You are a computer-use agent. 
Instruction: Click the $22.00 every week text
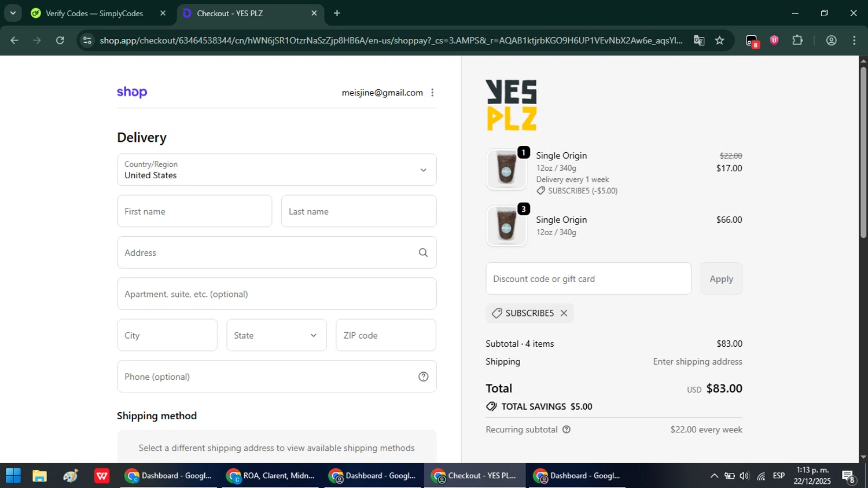[x=707, y=430]
